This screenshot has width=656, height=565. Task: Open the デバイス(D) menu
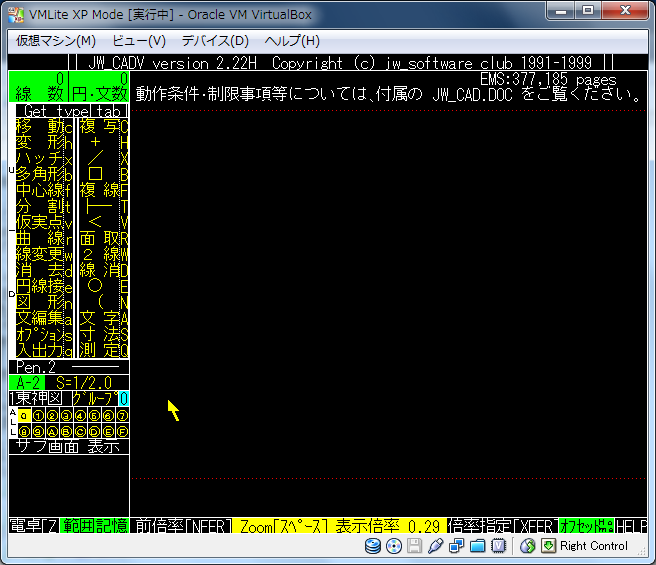click(215, 41)
